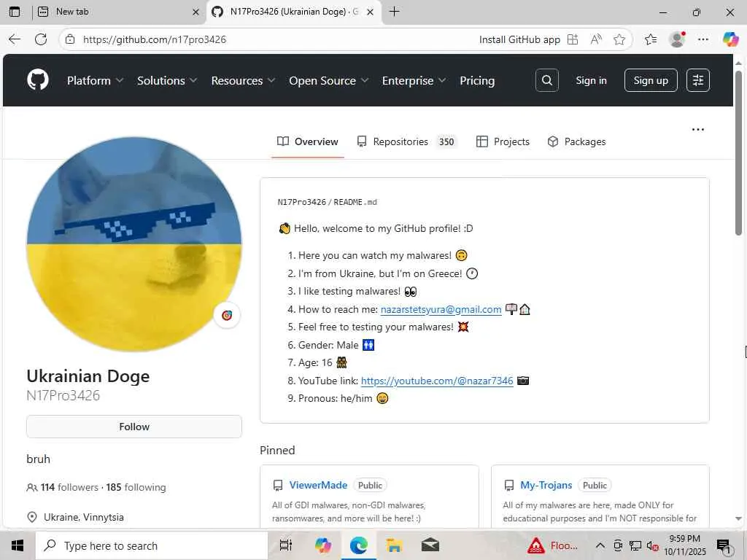747x560 pixels.
Task: Click the page vertical scrollbar thumb
Action: click(738, 152)
